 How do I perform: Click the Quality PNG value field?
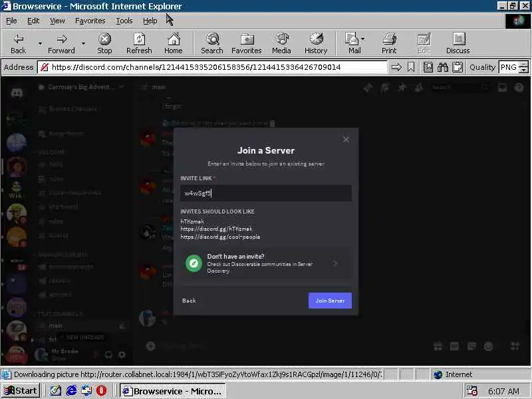tap(509, 67)
